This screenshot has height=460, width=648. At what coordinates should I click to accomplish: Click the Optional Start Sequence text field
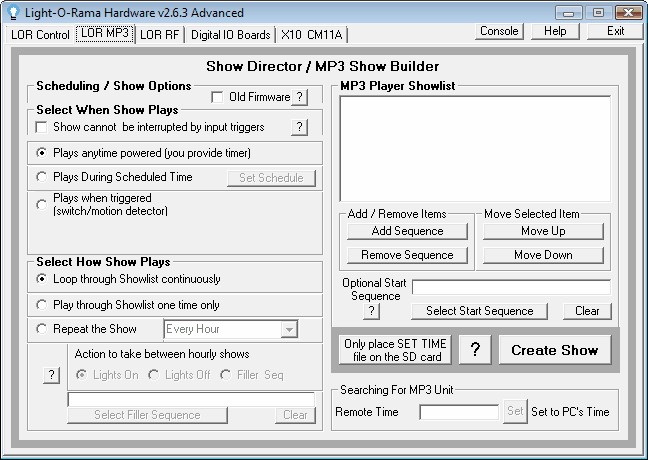click(510, 288)
